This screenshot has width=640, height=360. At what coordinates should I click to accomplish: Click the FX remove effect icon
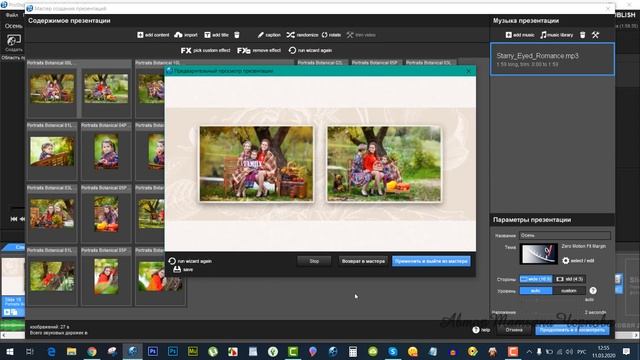click(x=244, y=51)
